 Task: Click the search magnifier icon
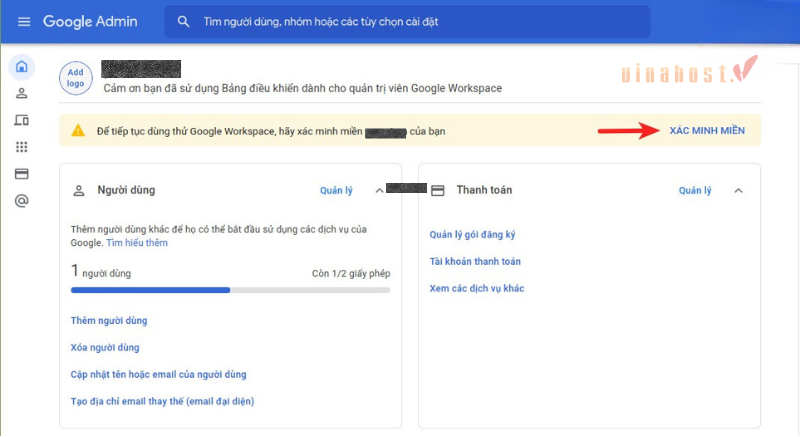183,21
